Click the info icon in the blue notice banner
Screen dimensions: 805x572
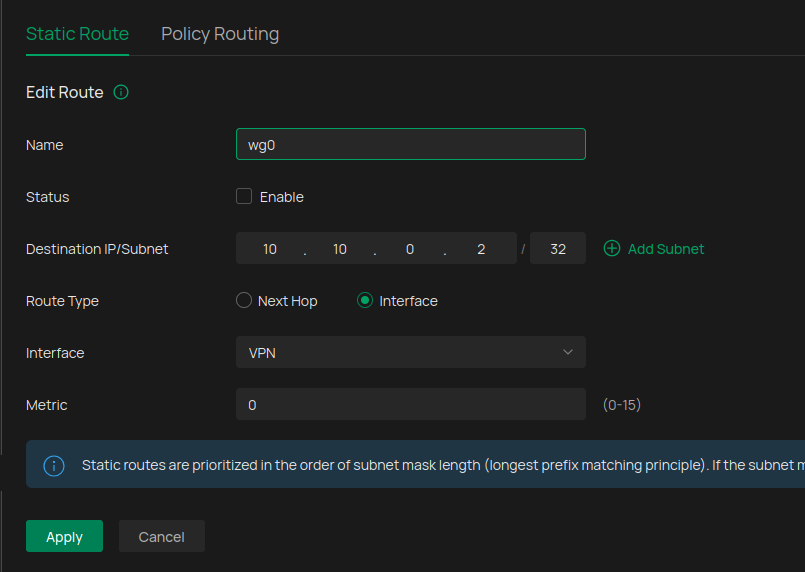pos(54,466)
